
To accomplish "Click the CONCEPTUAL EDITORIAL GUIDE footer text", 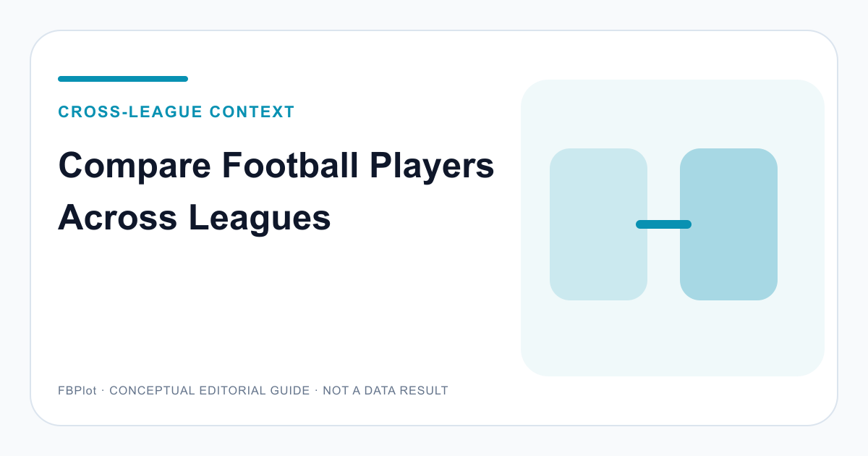I will (210, 391).
